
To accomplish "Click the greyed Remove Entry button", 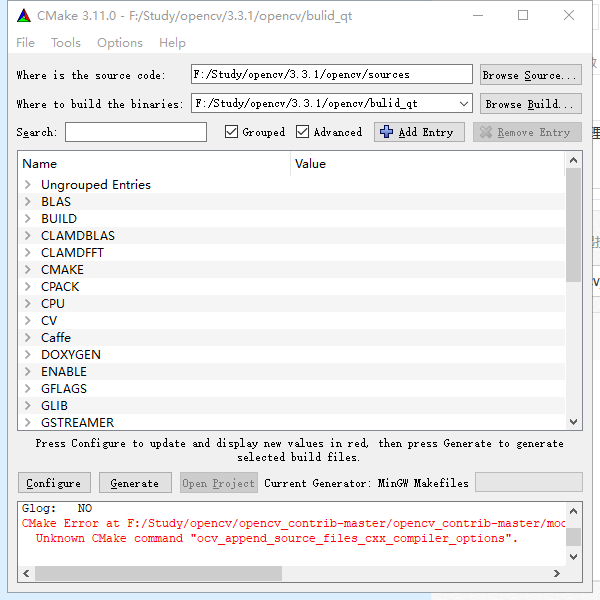I will tap(527, 132).
